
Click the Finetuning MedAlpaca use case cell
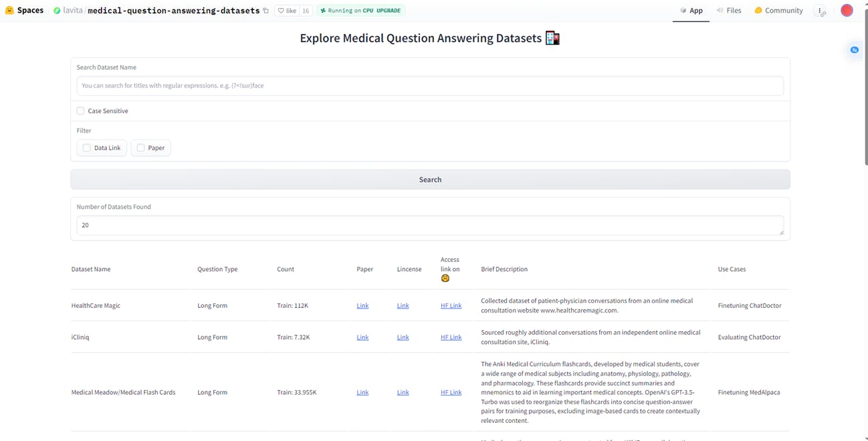pos(749,393)
